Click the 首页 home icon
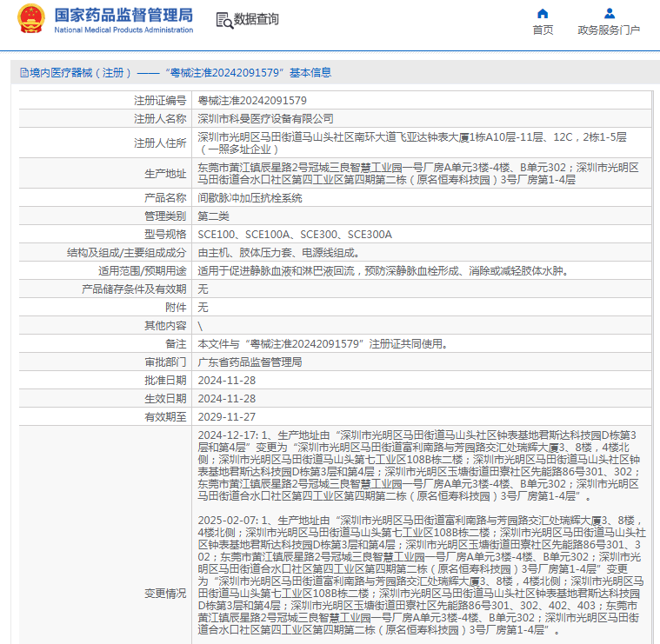 (543, 13)
